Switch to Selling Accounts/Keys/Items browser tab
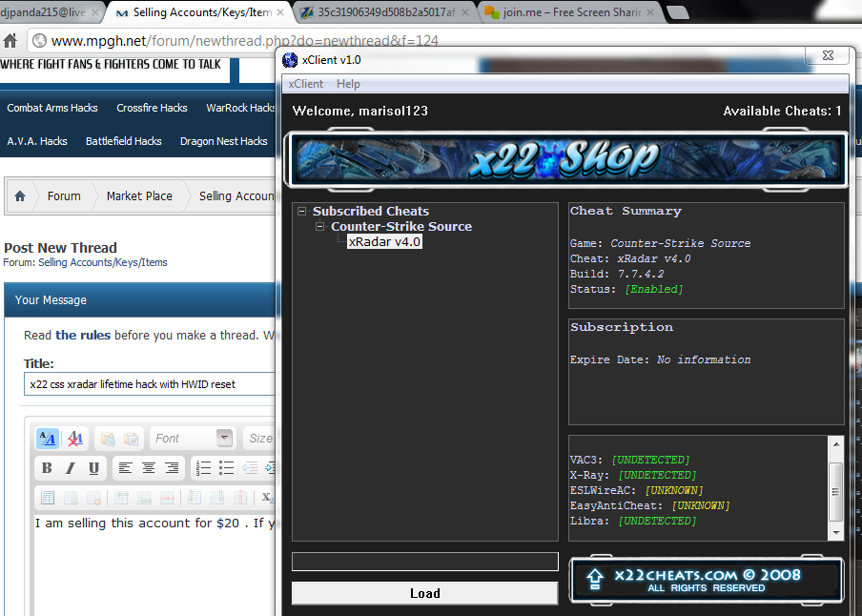This screenshot has height=616, width=862. 201,12
